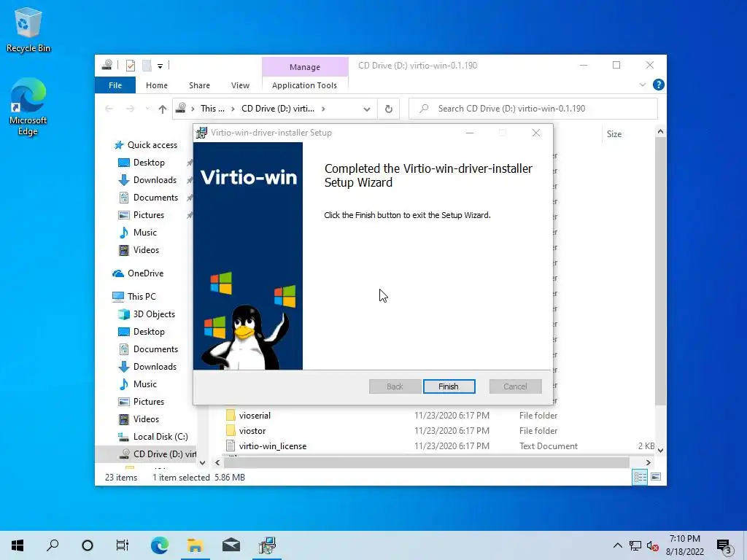The width and height of the screenshot is (747, 560).
Task: Expand breadcrumb chevron after CD Drive
Action: (323, 109)
